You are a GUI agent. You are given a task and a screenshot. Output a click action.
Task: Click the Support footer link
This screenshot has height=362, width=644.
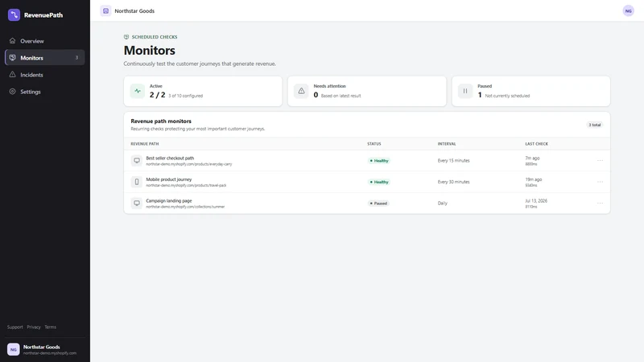click(x=14, y=327)
